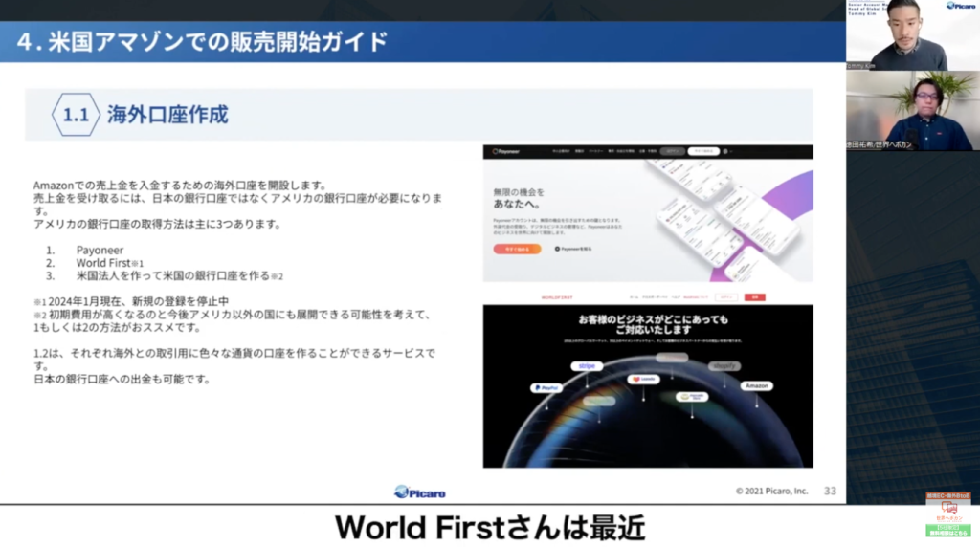Click the globe language icon in Payoneer header
This screenshot has height=547, width=980.
pos(725,151)
